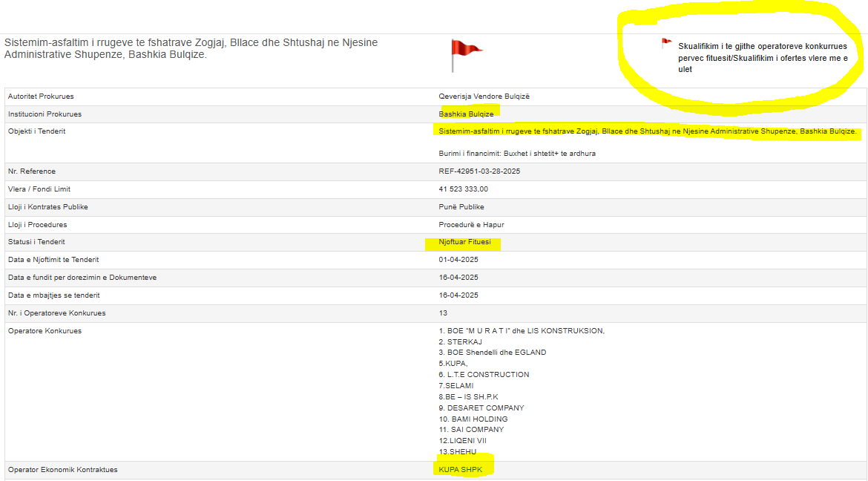This screenshot has width=868, height=481.
Task: Click the small red flag near Skualifikim text
Action: tap(666, 44)
